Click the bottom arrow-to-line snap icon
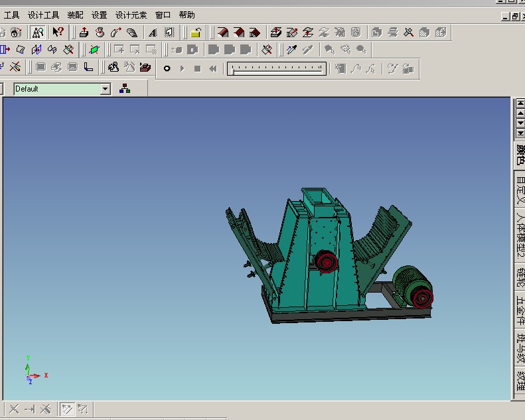Viewport: 525px width, 420px height. coord(30,409)
